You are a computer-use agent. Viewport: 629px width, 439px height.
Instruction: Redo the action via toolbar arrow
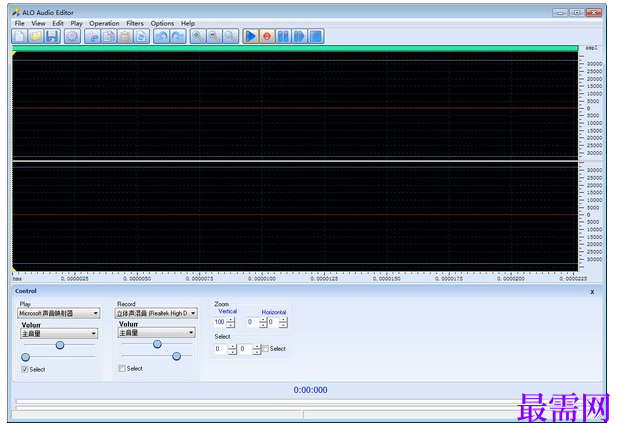point(178,37)
